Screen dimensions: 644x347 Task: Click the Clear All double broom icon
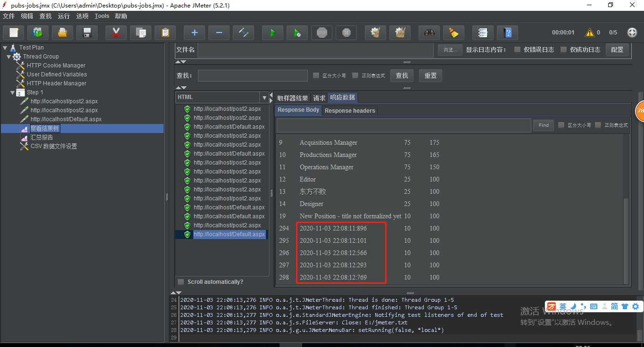[400, 33]
